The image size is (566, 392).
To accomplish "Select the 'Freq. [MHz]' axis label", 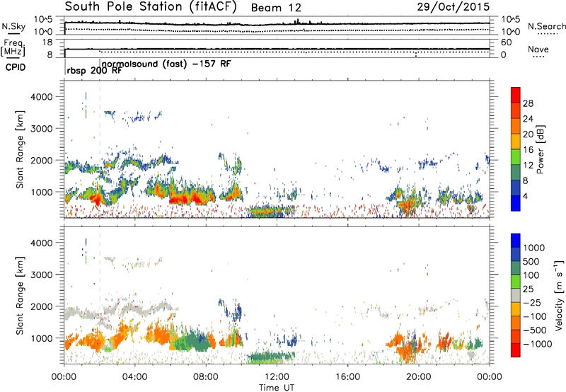I will tap(13, 48).
